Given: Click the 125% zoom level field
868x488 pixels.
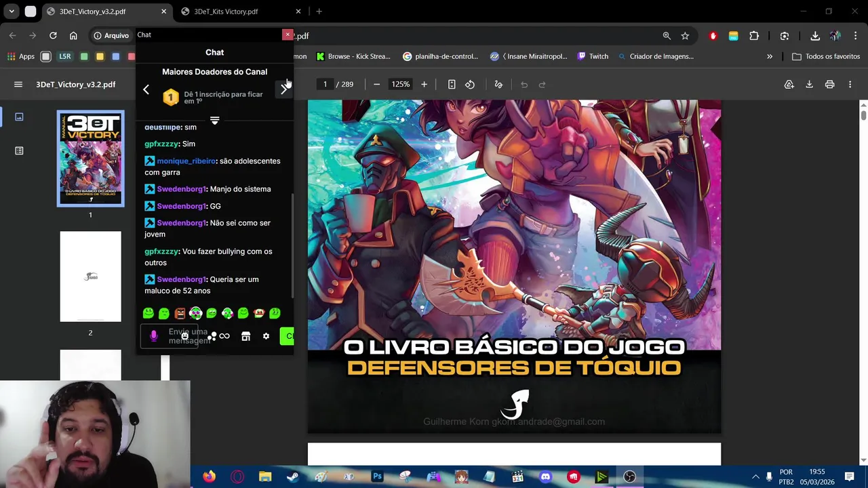Looking at the screenshot, I should tap(400, 84).
